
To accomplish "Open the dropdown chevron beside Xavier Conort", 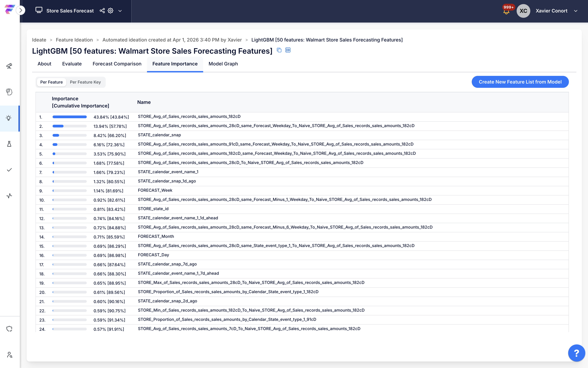I will coord(576,11).
